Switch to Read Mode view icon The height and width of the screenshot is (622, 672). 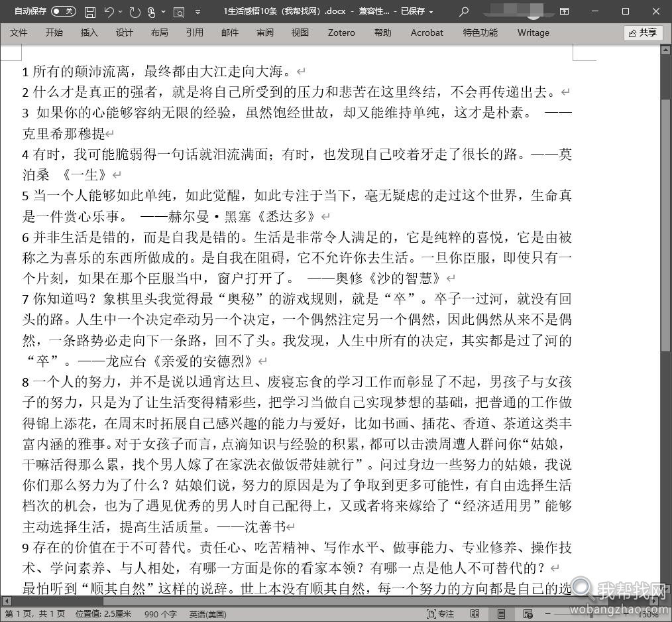click(475, 614)
